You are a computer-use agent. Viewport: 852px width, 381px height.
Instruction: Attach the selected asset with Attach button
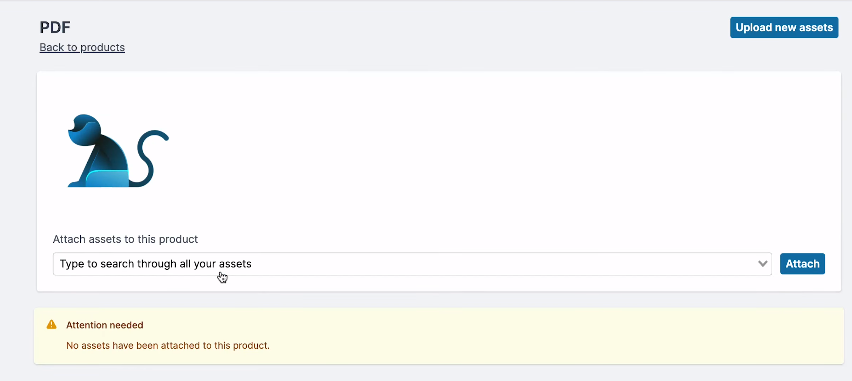click(802, 264)
